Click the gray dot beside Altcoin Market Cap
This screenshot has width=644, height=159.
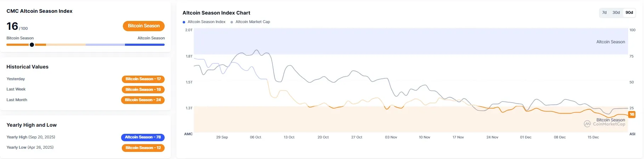click(232, 22)
